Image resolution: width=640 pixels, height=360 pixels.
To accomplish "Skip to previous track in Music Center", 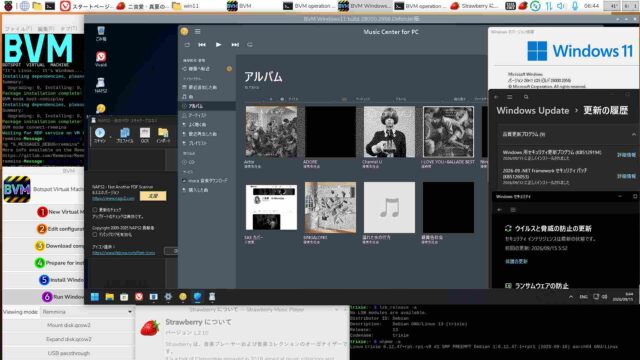I will tap(202, 44).
